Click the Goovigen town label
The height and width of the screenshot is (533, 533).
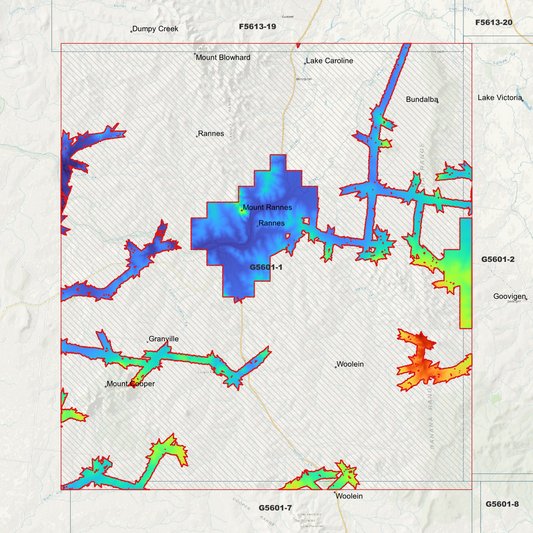tap(510, 296)
